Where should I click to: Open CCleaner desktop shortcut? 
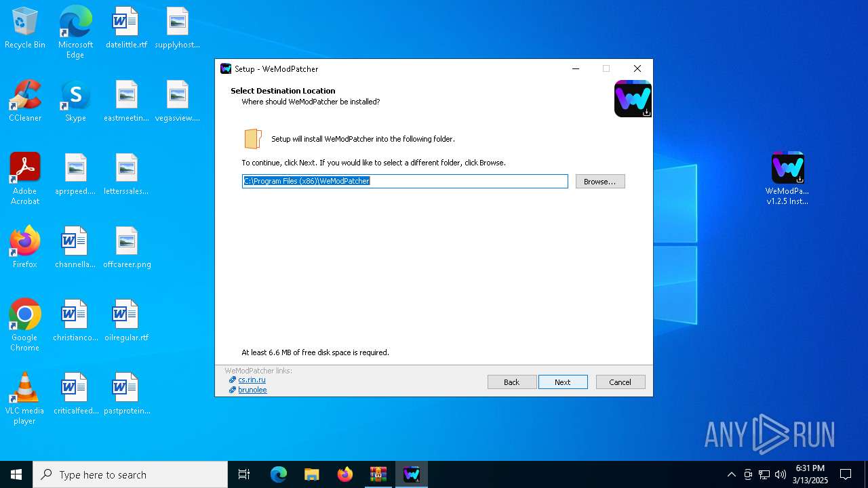coord(25,102)
